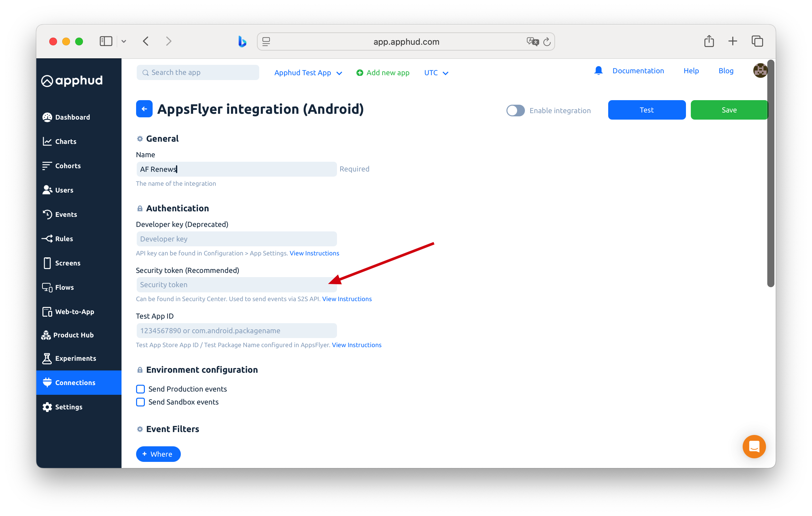This screenshot has width=812, height=516.
Task: Click the Authentication lock icon
Action: point(140,208)
